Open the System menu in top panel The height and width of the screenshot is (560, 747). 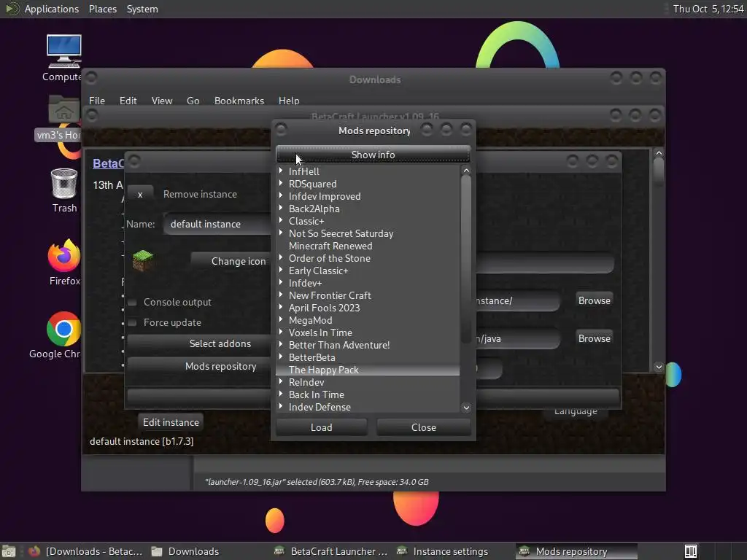pyautogui.click(x=142, y=9)
